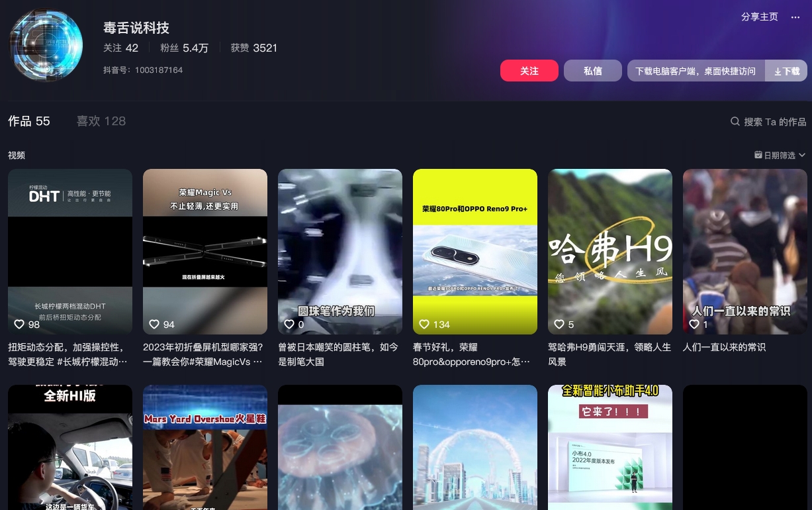Click the title 驾哈弗H9勇闯天涯

[x=609, y=354]
